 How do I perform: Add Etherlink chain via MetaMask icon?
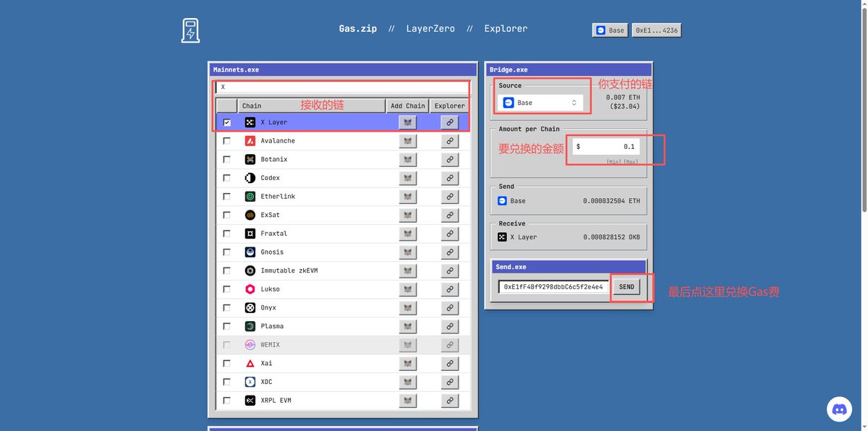pos(408,197)
